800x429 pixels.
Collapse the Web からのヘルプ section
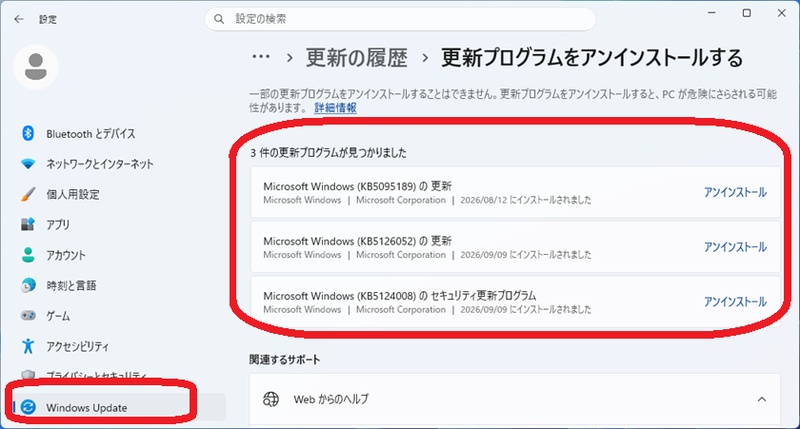tap(761, 399)
